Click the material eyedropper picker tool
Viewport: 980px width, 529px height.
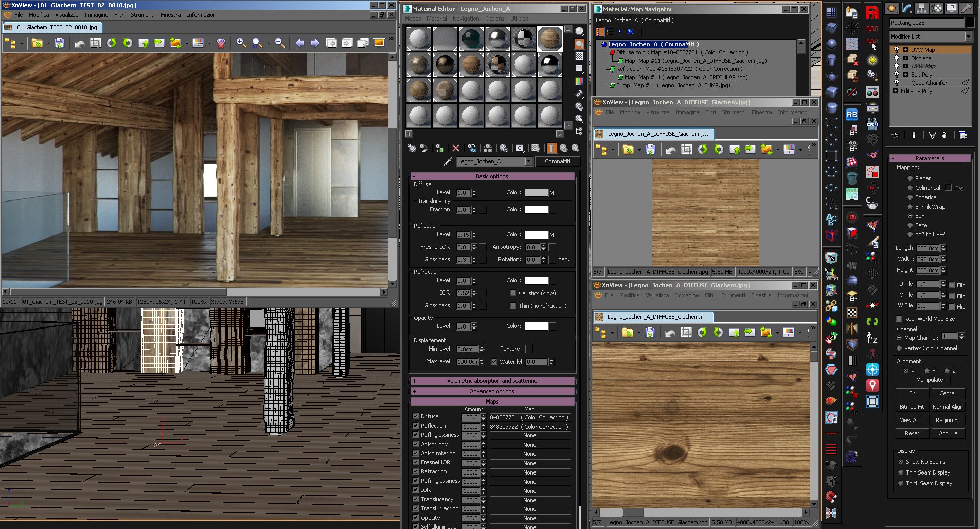point(448,161)
